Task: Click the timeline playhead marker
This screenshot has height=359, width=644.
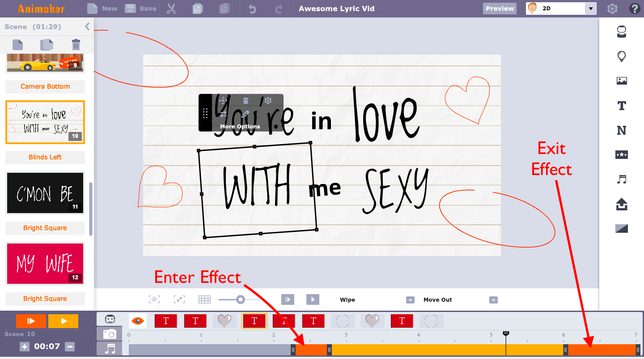Action: point(506,333)
